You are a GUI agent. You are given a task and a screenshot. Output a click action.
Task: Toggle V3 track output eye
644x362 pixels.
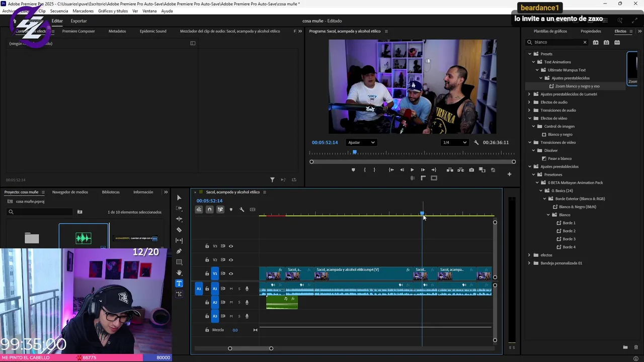[x=231, y=246]
